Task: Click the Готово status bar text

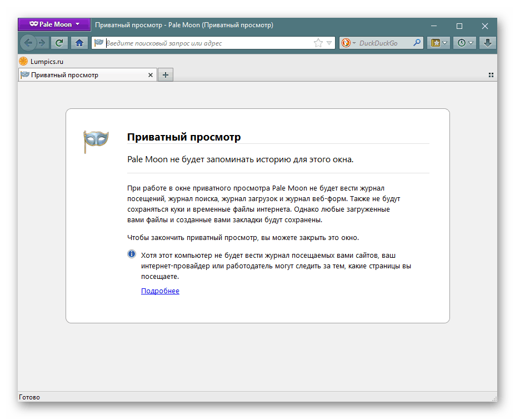Action: (29, 397)
